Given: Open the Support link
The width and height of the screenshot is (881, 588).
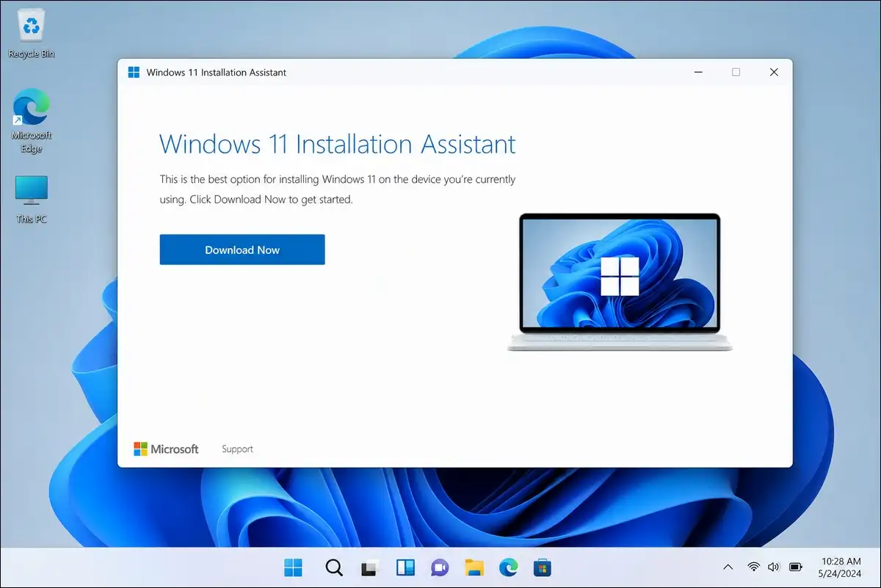Looking at the screenshot, I should click(x=237, y=449).
